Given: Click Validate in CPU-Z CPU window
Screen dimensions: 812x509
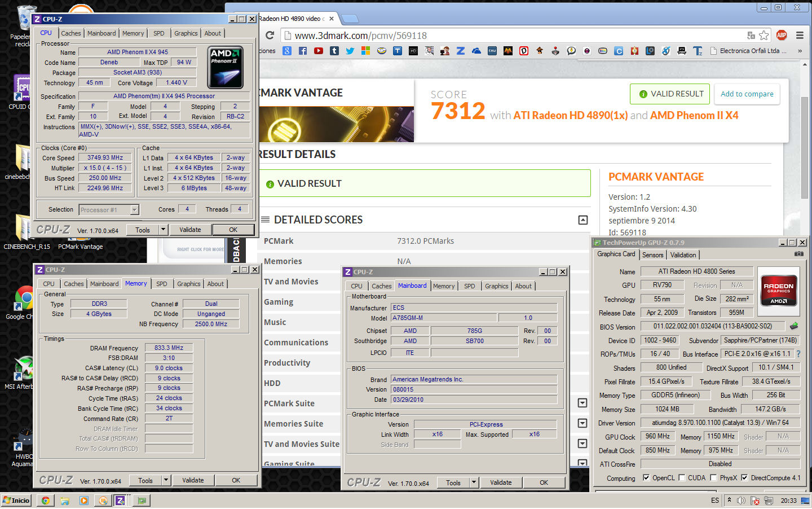Looking at the screenshot, I should tap(190, 230).
